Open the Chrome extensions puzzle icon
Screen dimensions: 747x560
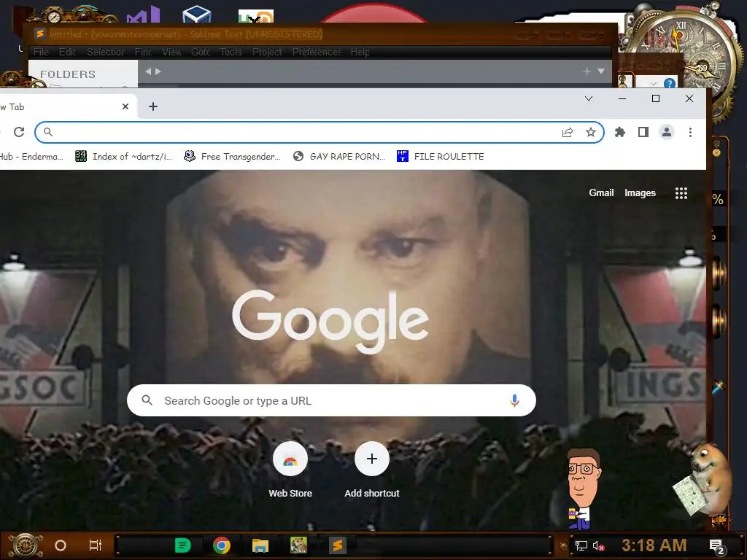point(620,132)
